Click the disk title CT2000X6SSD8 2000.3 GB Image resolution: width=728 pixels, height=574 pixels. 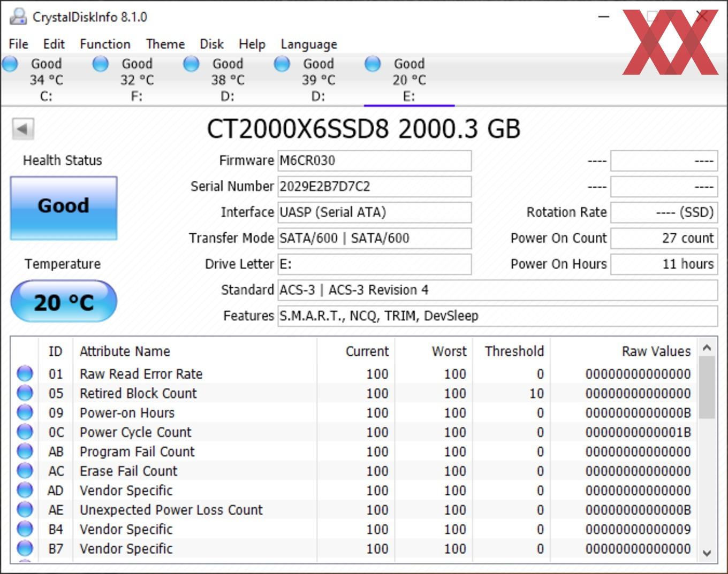pyautogui.click(x=363, y=129)
